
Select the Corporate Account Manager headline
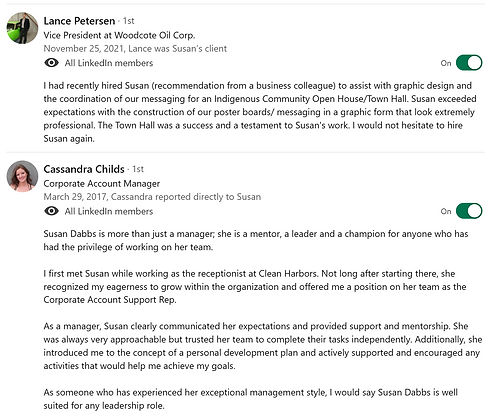pyautogui.click(x=102, y=184)
